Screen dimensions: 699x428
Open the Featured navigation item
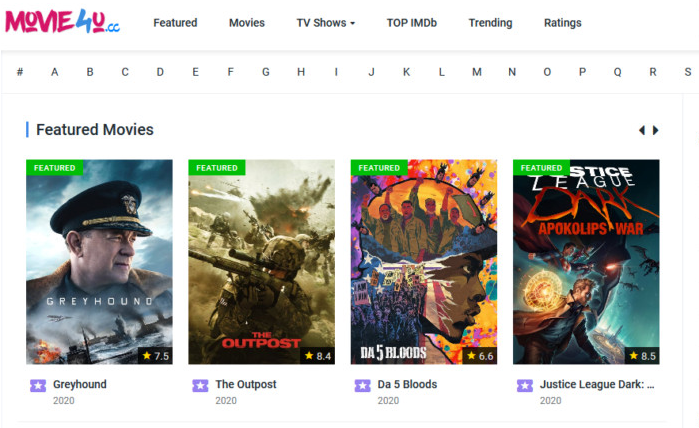click(175, 23)
